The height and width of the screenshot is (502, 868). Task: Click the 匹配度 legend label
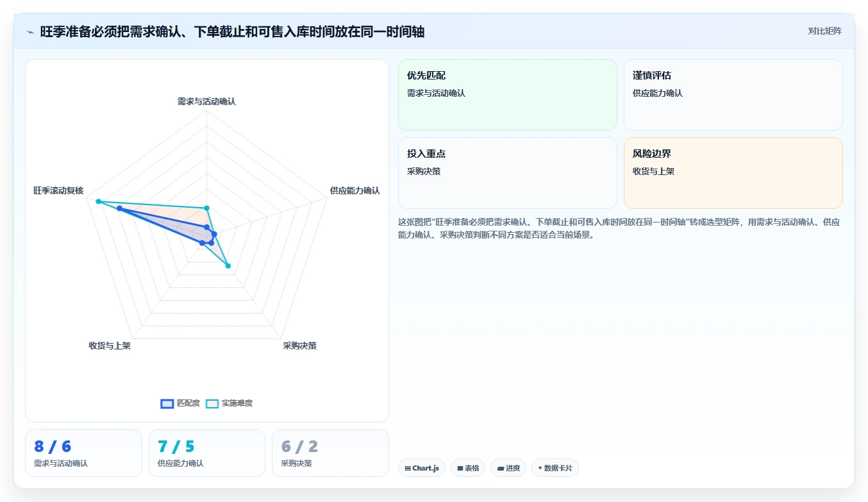coord(188,403)
